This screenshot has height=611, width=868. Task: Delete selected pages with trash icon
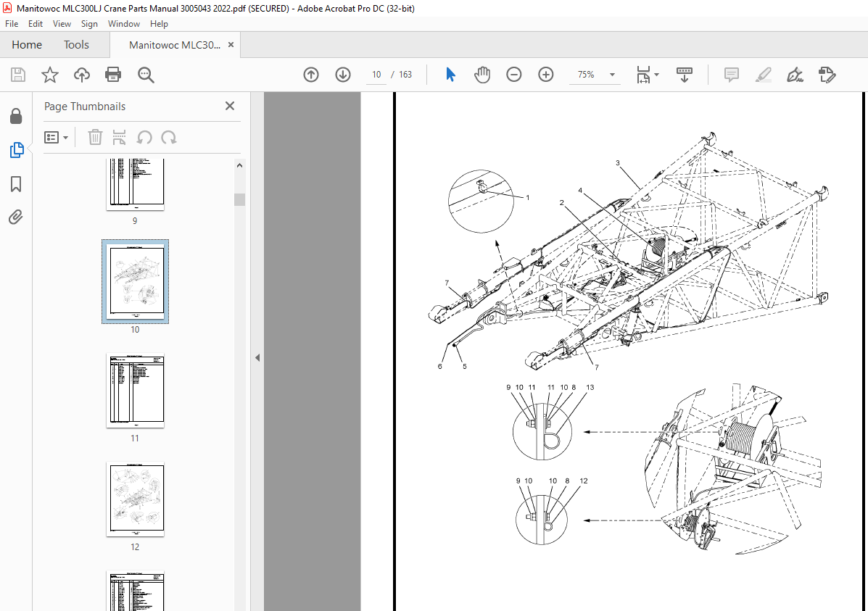click(95, 137)
